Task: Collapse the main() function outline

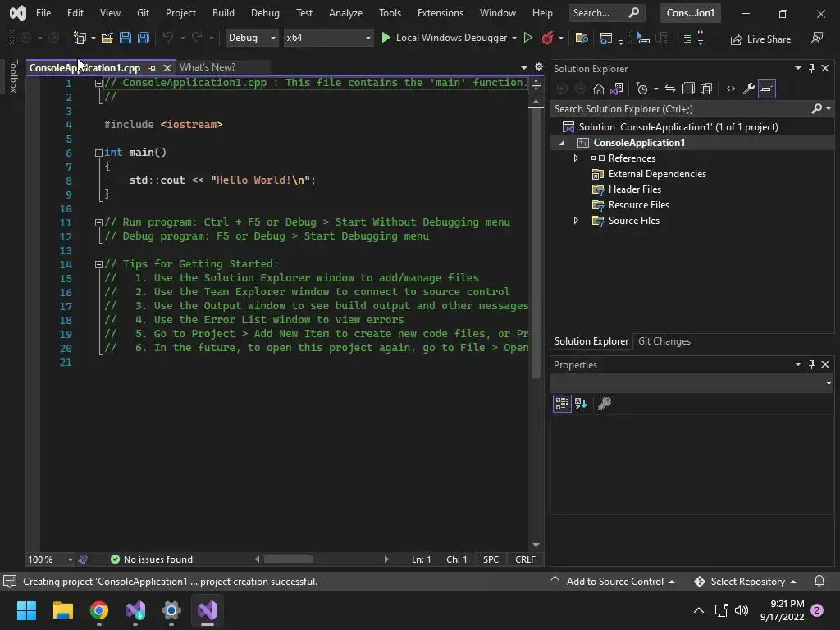Action: coord(98,153)
